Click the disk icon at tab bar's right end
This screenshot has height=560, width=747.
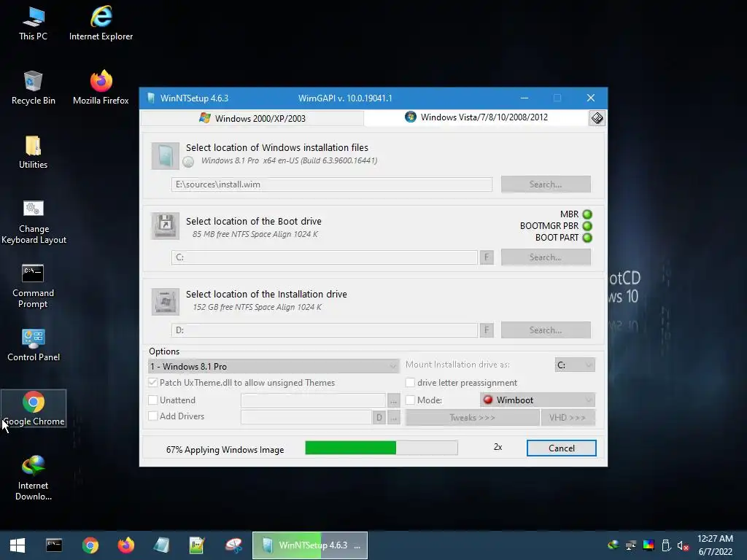[x=597, y=118]
